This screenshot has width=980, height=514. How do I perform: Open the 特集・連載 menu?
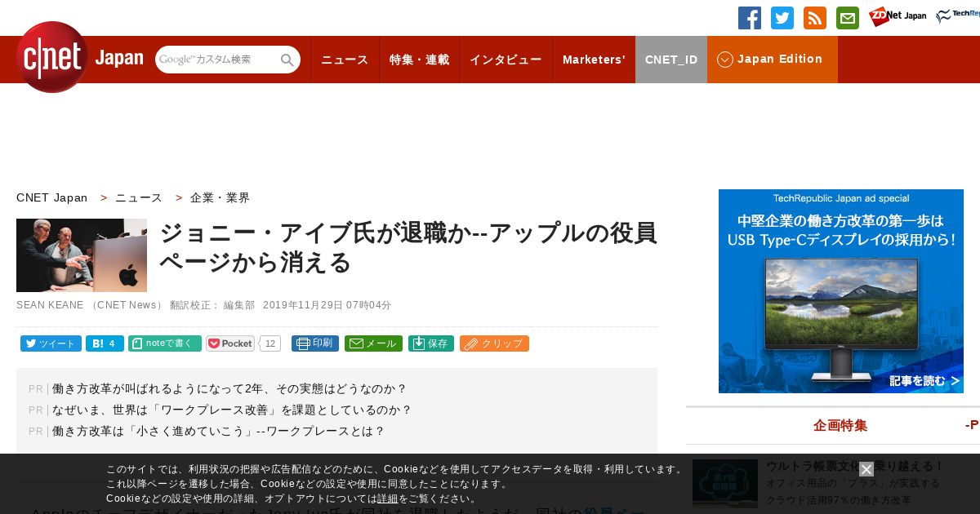419,60
